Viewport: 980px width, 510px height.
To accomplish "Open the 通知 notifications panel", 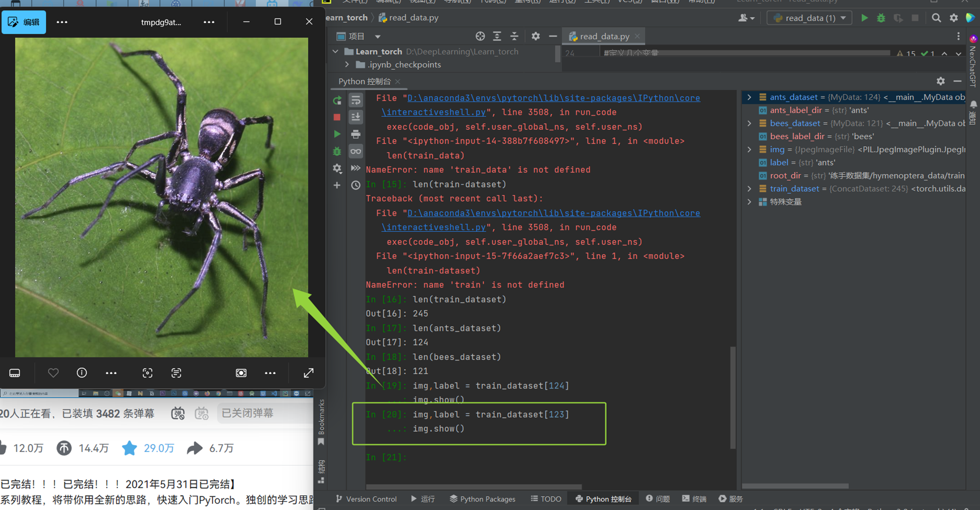I will (x=973, y=113).
